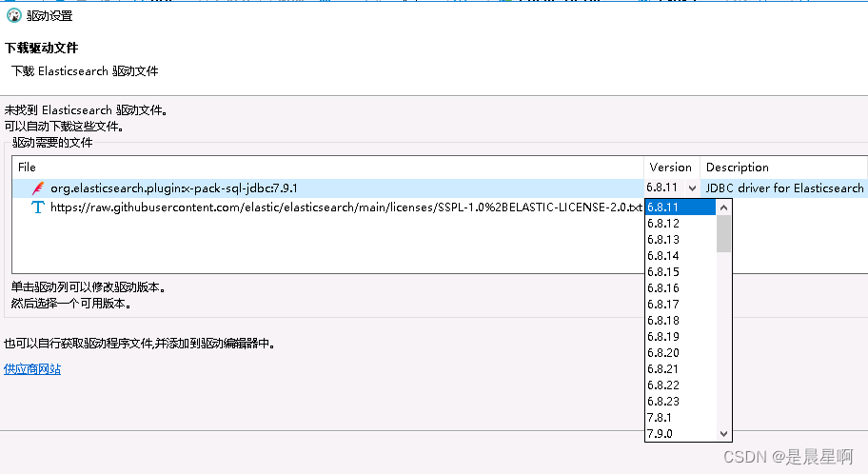Screen dimensions: 868x474
Task: Select version 6.8.11 in dropdown list
Action: 681,207
